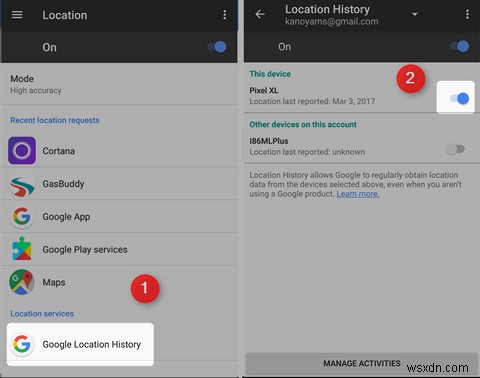Select the Google Play services label
This screenshot has width=480, height=378.
85,249
